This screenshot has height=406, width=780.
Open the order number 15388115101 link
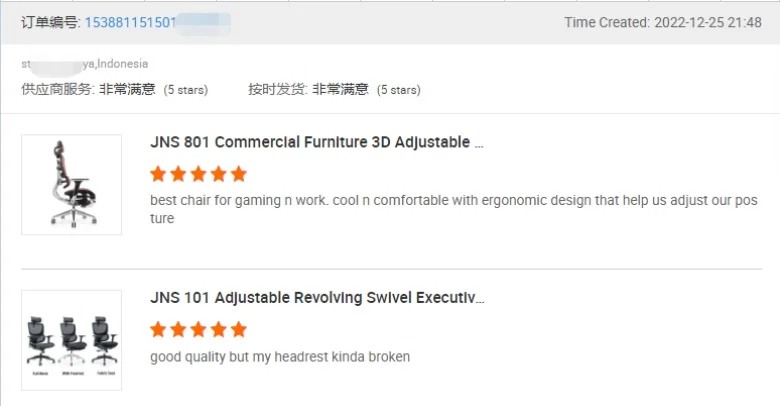(131, 22)
